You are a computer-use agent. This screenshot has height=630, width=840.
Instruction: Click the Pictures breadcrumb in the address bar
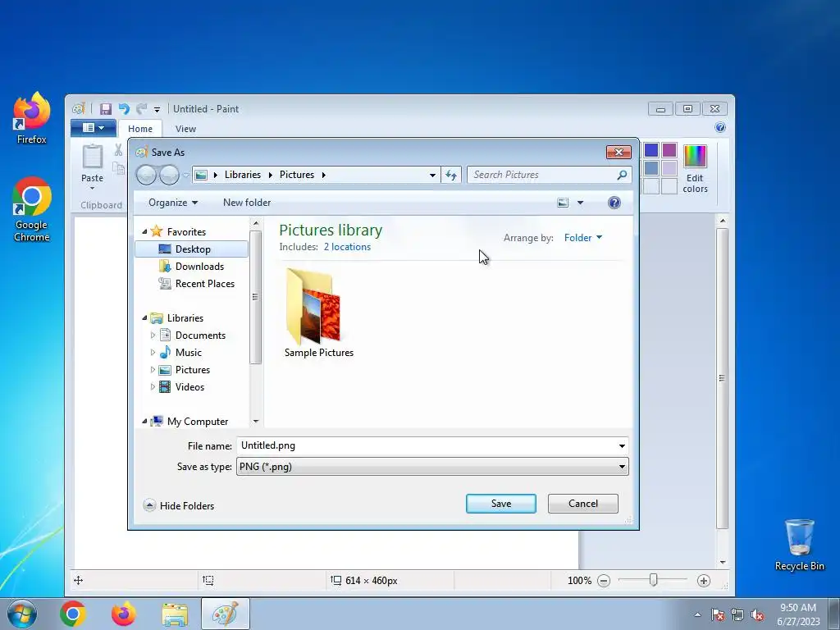pyautogui.click(x=297, y=175)
